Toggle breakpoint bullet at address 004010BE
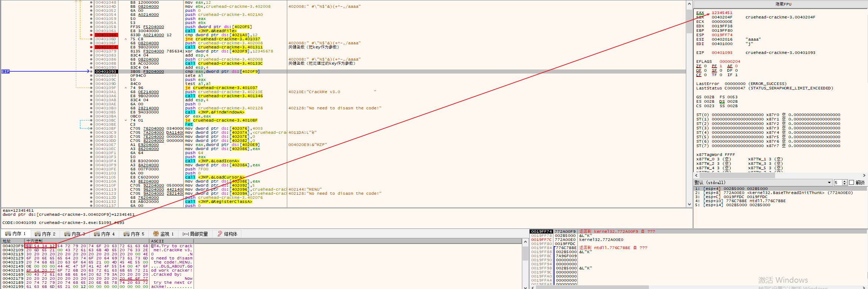868x289 pixels. coord(91,125)
